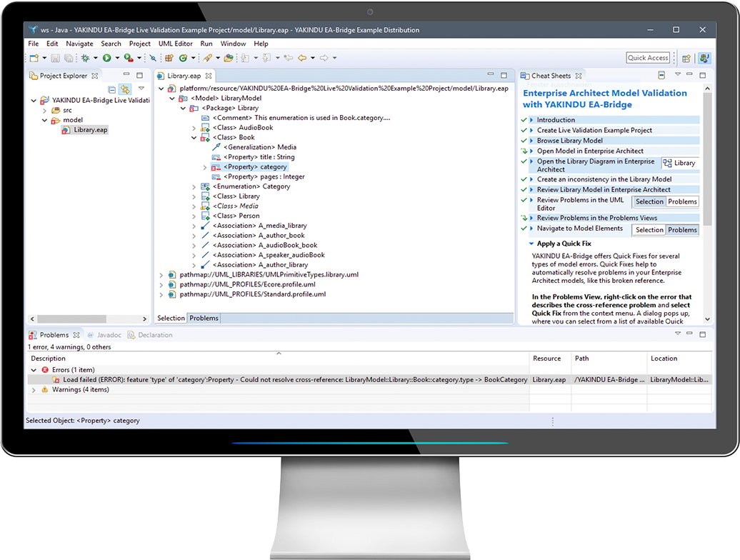Screen dimensions: 740x560
Task: Toggle Link with Editor in Project Explorer
Action: tap(125, 89)
